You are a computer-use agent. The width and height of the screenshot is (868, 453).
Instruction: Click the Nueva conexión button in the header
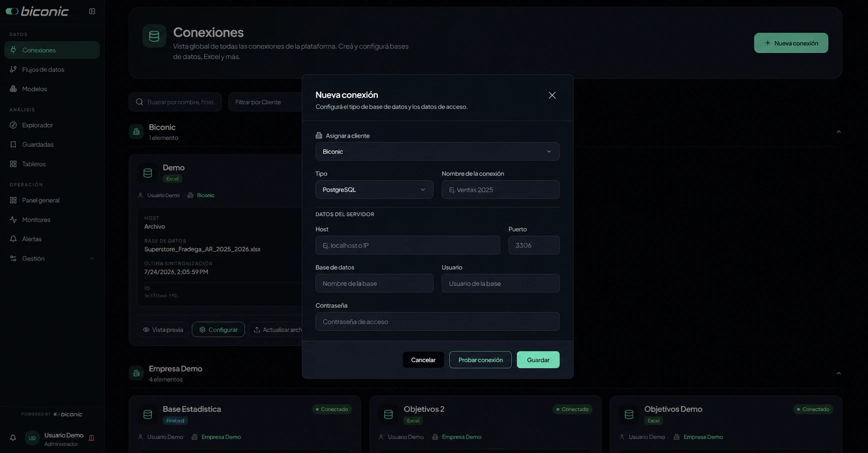(x=791, y=43)
